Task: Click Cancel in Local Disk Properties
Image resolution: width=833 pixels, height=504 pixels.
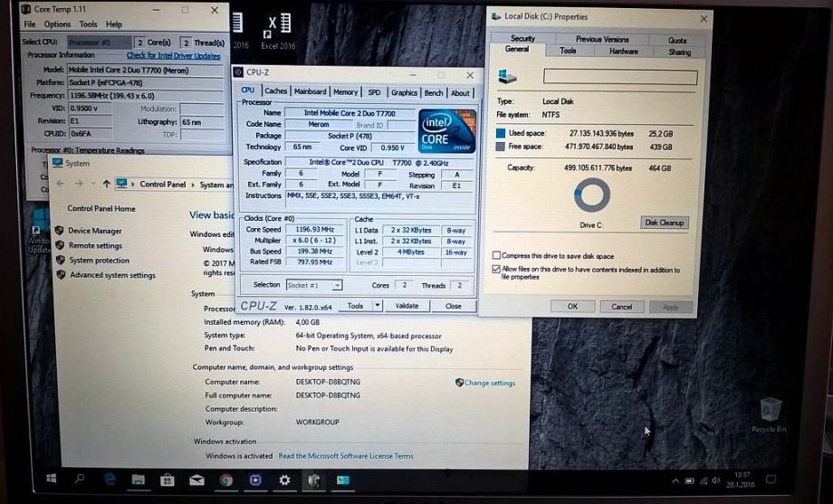Action: [x=621, y=307]
